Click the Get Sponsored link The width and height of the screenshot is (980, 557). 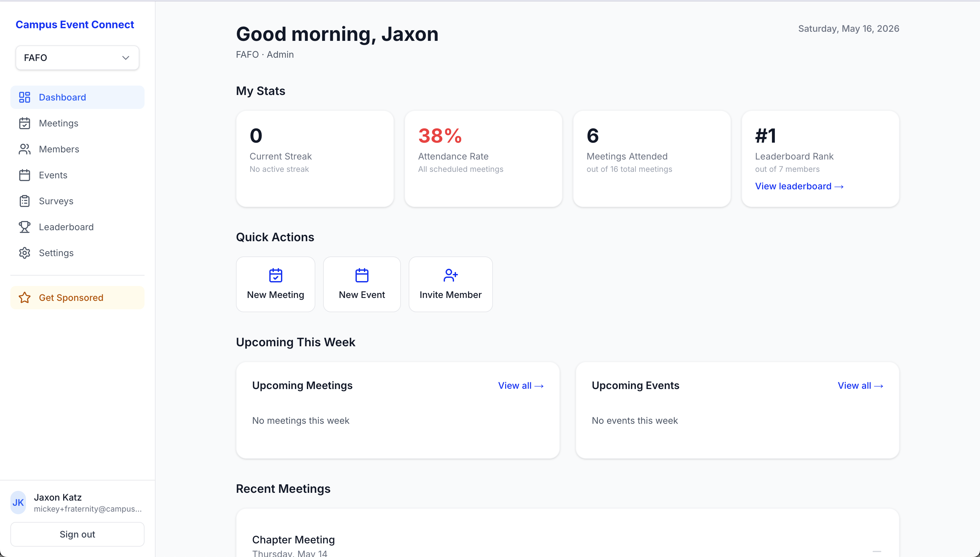77,298
